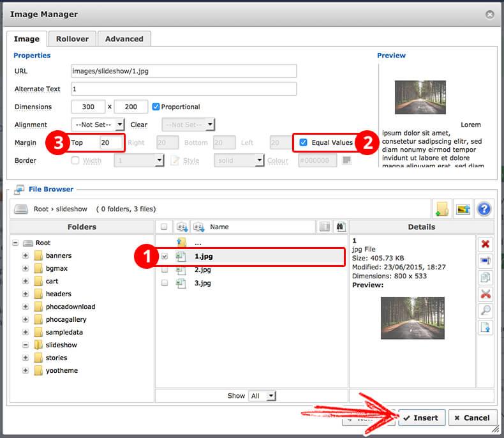Click the Upload image icon
The image size is (504, 438).
point(463,209)
